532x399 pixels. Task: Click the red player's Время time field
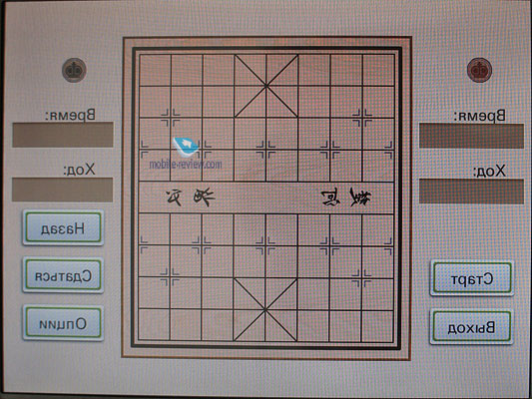point(471,136)
